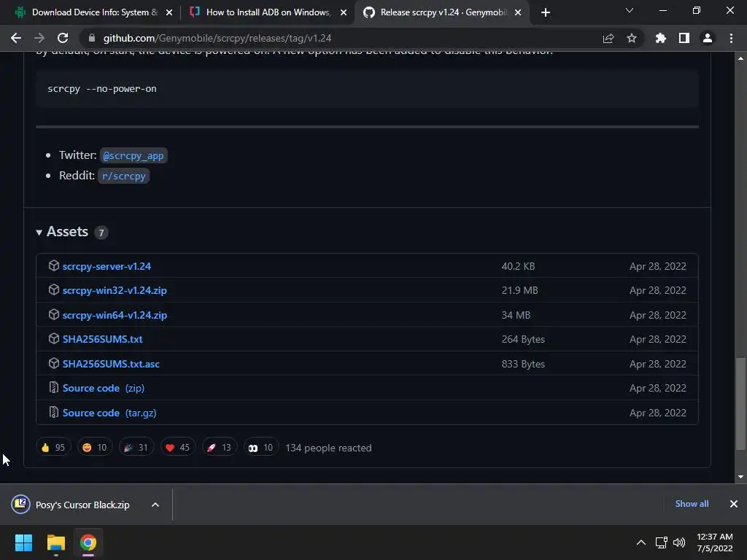Open File Explorer from taskbar

pos(55,542)
